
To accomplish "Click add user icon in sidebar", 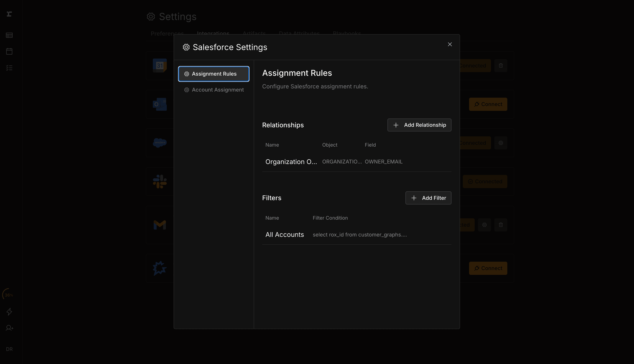I will 9,328.
